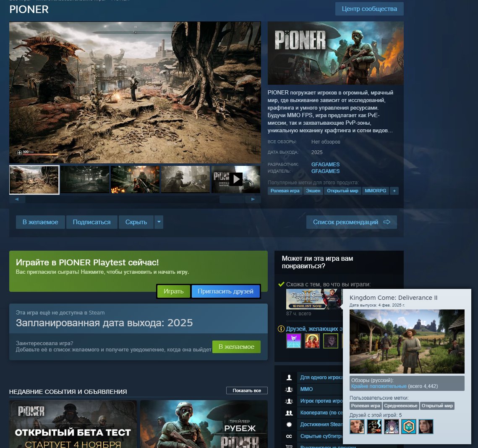478x448 pixels.
Task: Open the hexagon cube friend avatar in the tooltip
Action: pyautogui.click(x=409, y=427)
